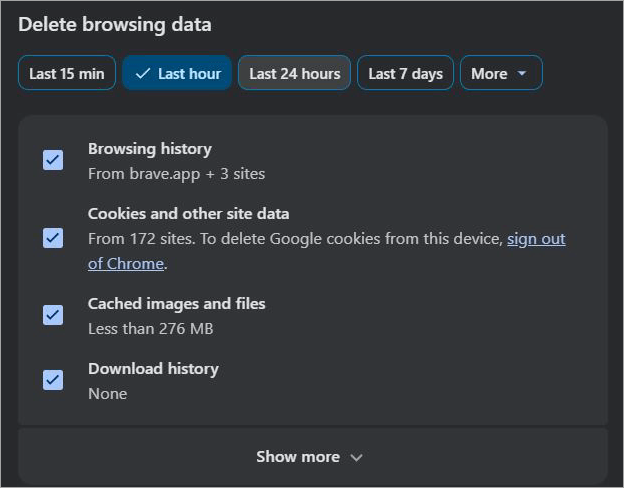Uncheck Cookies and other site data checkbox
The width and height of the screenshot is (624, 488).
pos(53,238)
